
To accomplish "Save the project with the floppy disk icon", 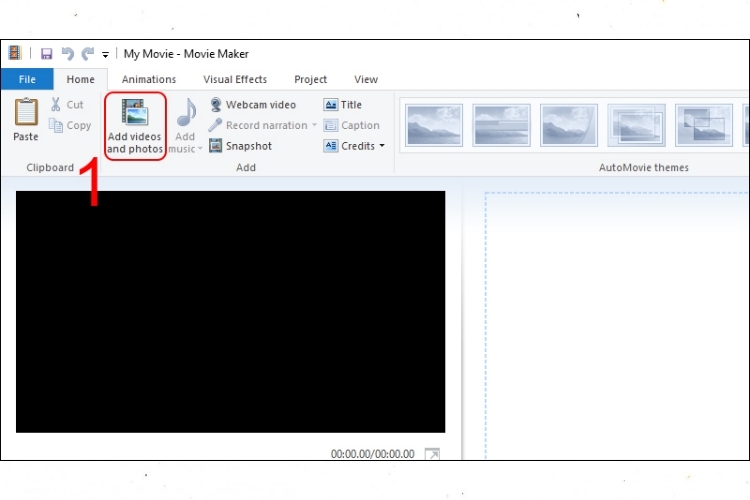I will pyautogui.click(x=46, y=54).
